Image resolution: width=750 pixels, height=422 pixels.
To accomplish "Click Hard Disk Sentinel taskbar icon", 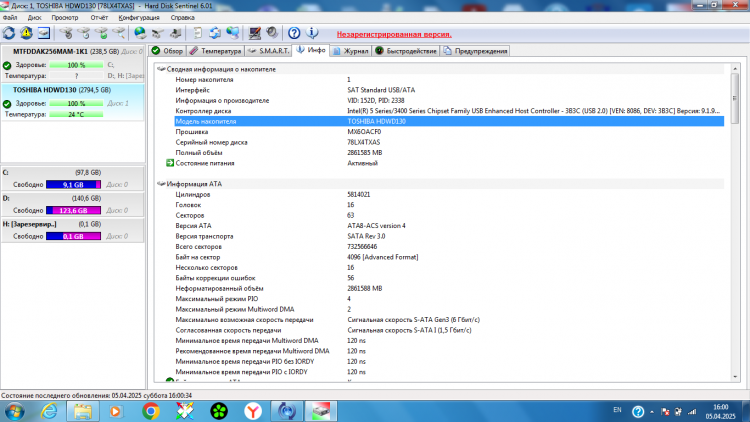I will tap(321, 411).
